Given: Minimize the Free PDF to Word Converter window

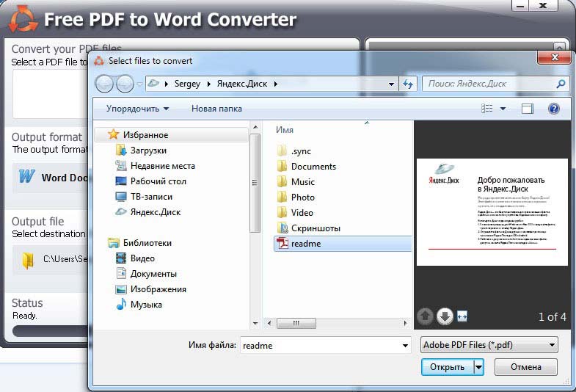Looking at the screenshot, I should click(x=520, y=6).
